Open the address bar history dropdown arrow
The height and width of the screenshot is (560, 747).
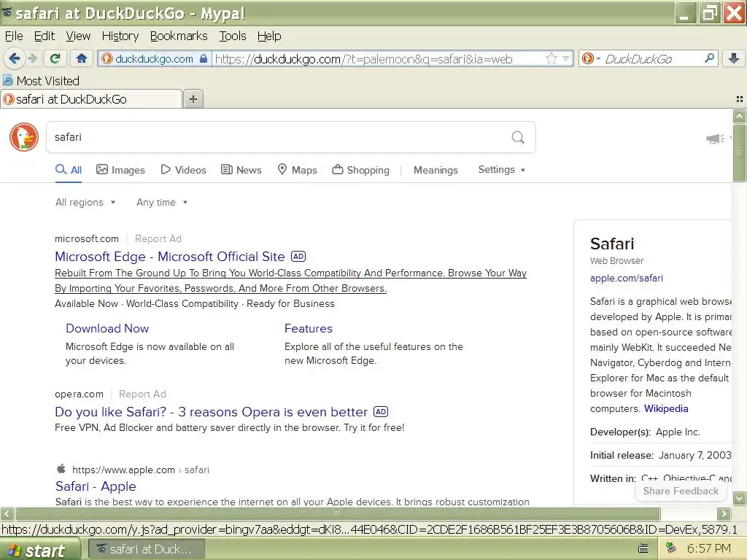point(565,58)
